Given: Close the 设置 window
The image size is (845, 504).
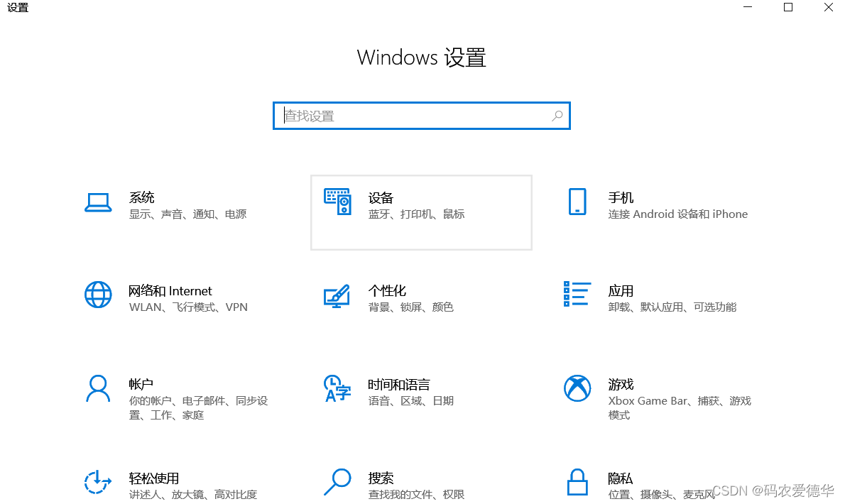Looking at the screenshot, I should 828,7.
